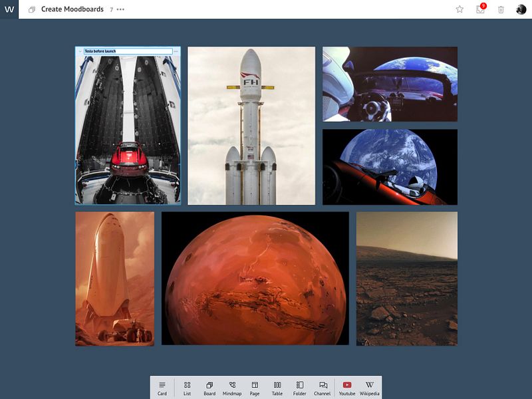The image size is (532, 399).
Task: Add a List from the toolbar
Action: tap(187, 388)
